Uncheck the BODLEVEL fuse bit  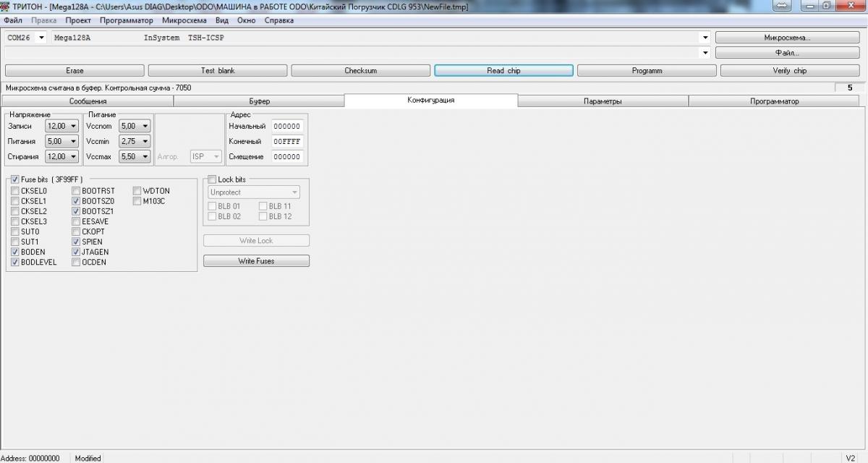coord(15,262)
